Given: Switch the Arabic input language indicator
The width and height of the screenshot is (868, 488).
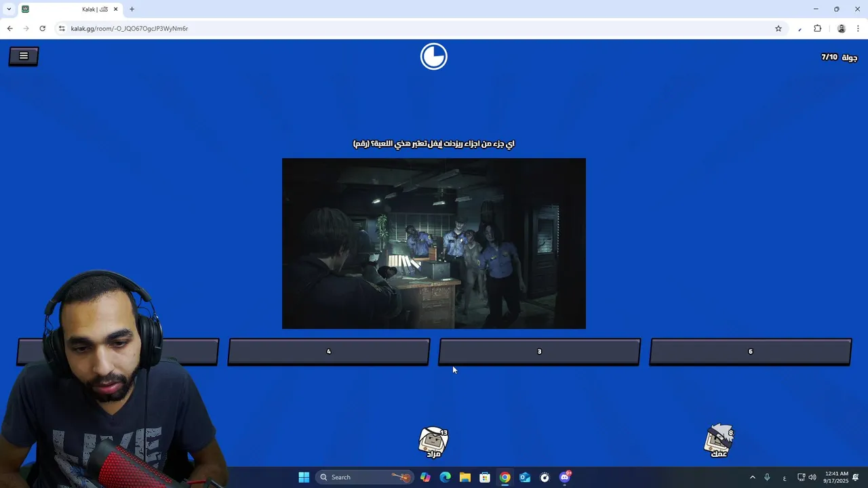Looking at the screenshot, I should [x=785, y=478].
